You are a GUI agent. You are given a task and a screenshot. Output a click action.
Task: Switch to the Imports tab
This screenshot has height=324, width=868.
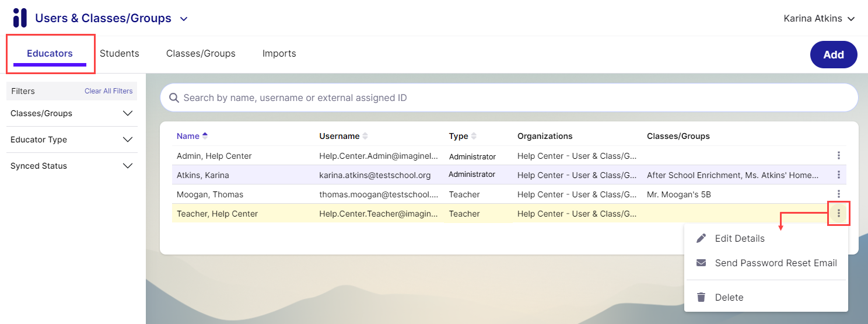tap(279, 54)
